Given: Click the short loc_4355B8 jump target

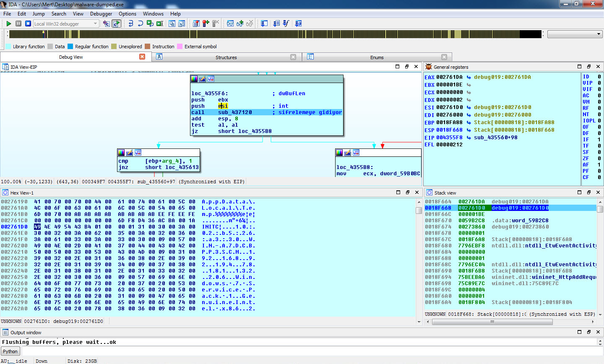Looking at the screenshot, I should [x=245, y=131].
